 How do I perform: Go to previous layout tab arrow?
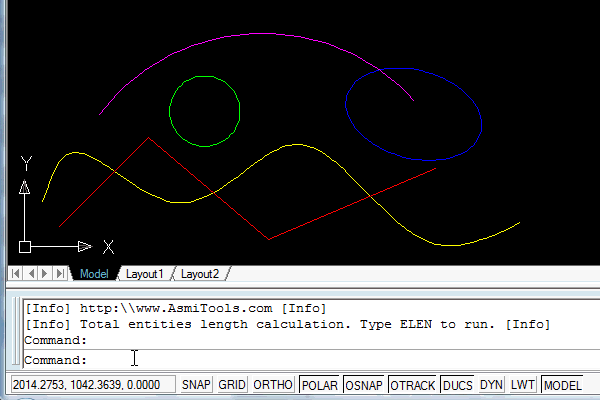pyautogui.click(x=31, y=274)
